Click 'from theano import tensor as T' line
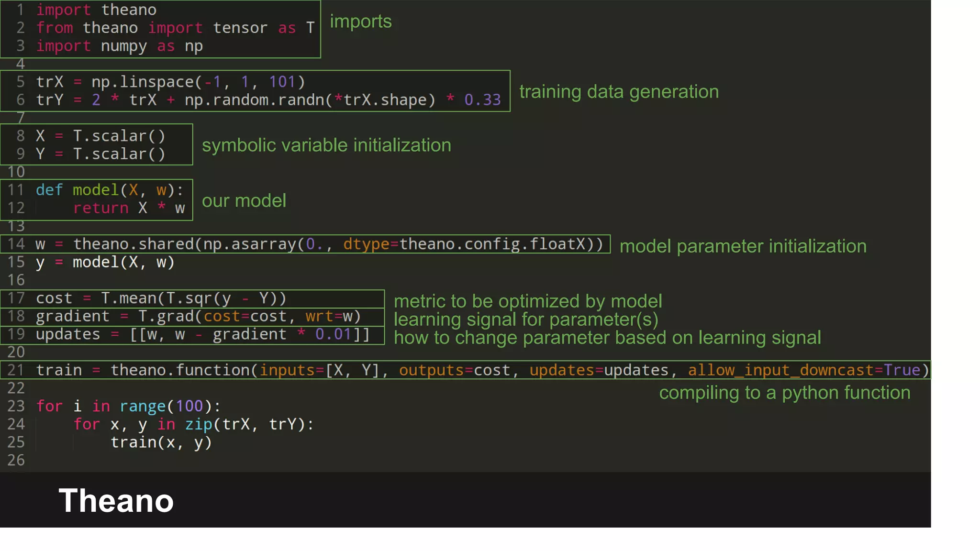The image size is (980, 551). point(176,28)
